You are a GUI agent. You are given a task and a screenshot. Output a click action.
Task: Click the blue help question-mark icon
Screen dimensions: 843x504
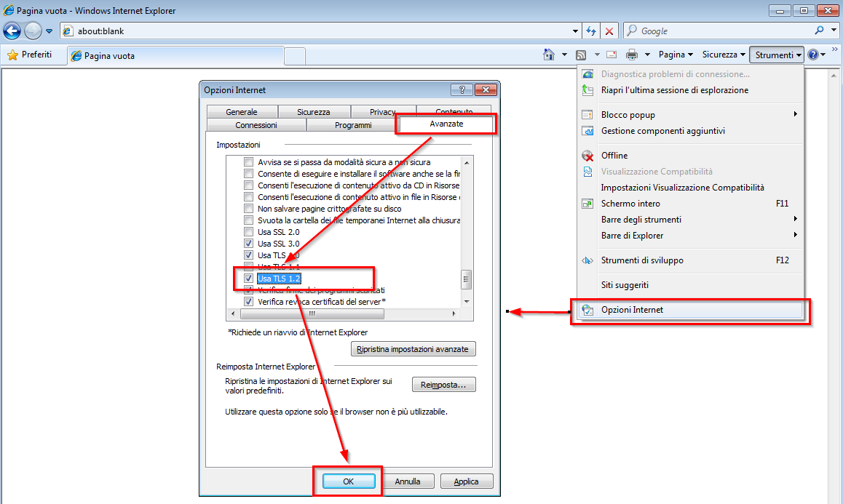point(813,55)
